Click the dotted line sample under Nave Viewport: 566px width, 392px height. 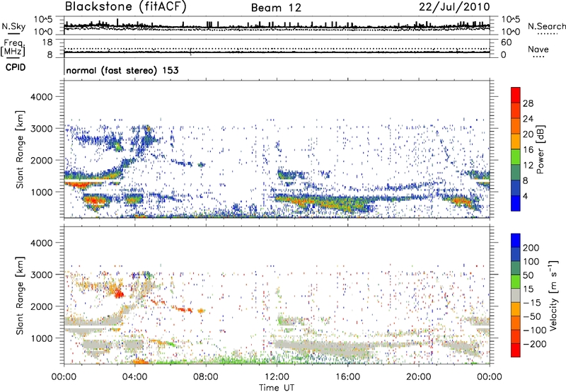click(x=538, y=57)
